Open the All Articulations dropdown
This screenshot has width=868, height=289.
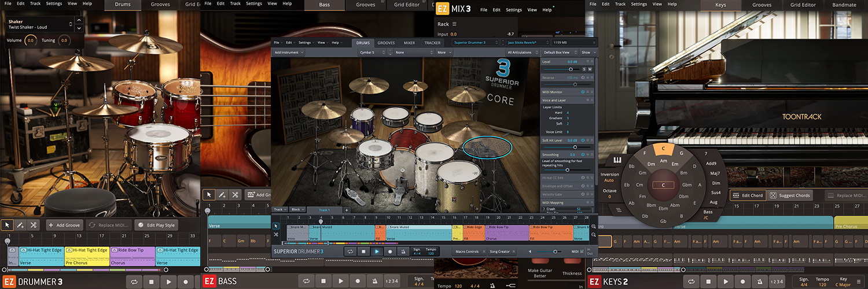[523, 52]
